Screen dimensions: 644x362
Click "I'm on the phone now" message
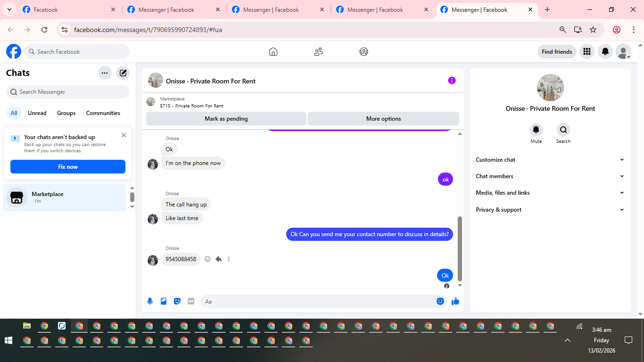pyautogui.click(x=193, y=163)
